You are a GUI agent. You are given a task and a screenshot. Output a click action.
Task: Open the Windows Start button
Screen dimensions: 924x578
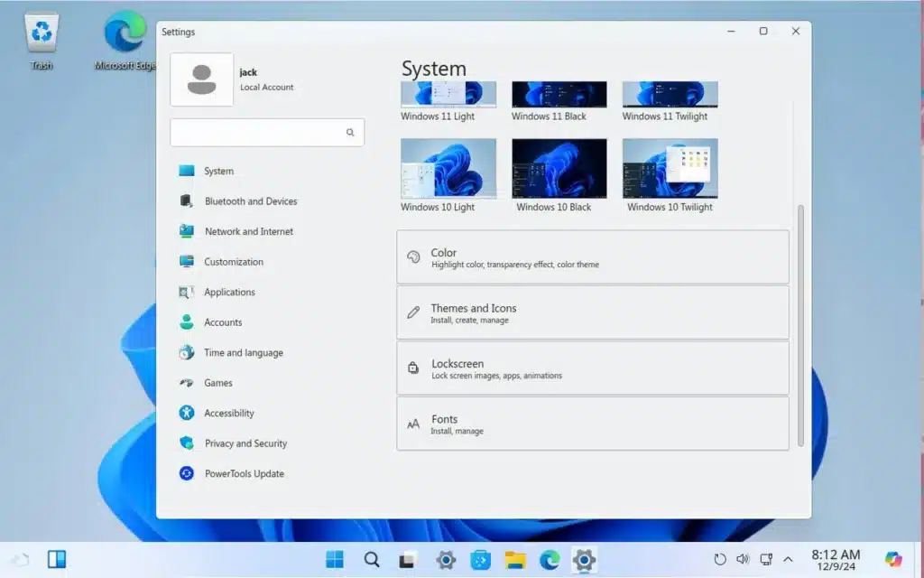tap(334, 559)
